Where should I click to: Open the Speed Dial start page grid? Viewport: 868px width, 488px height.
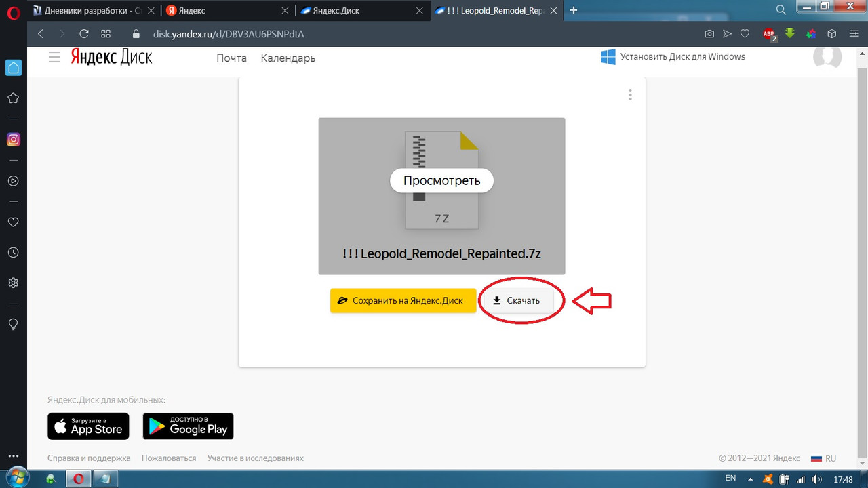tap(106, 33)
